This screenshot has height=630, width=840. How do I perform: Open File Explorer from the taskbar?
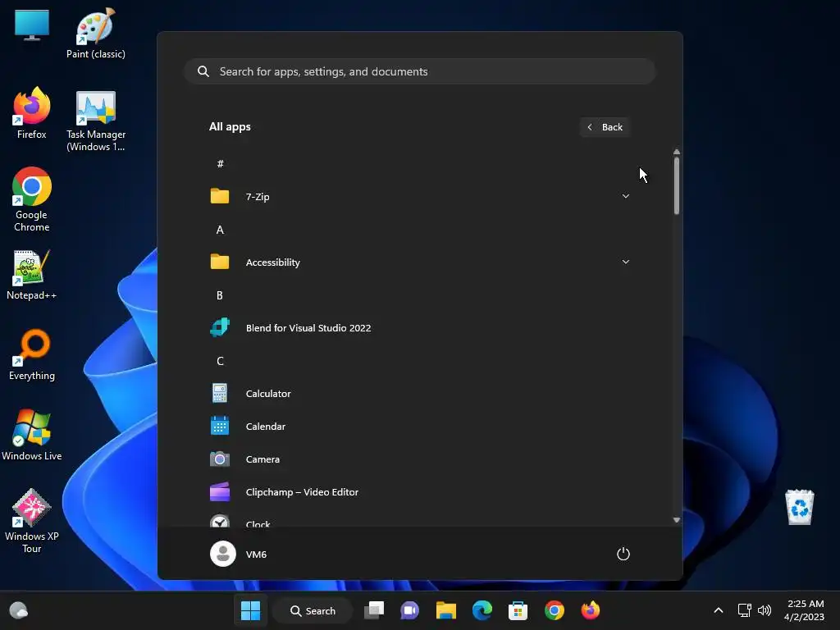tap(445, 610)
